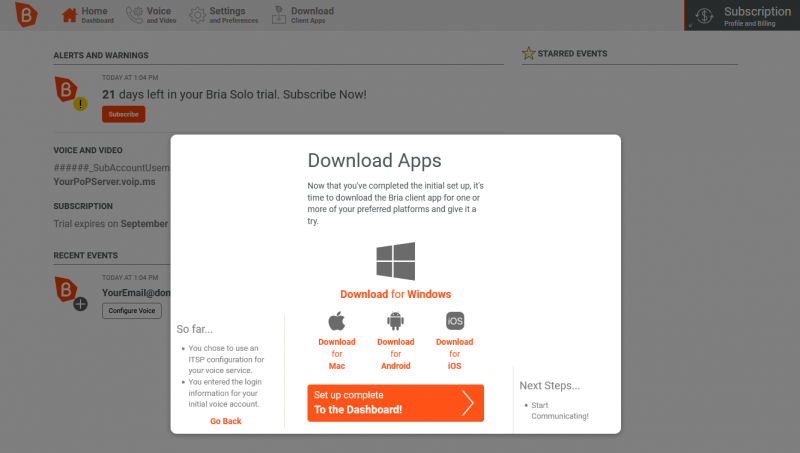Screen dimensions: 800x453
Task: Open Voice and Video menu item
Action: [x=151, y=15]
